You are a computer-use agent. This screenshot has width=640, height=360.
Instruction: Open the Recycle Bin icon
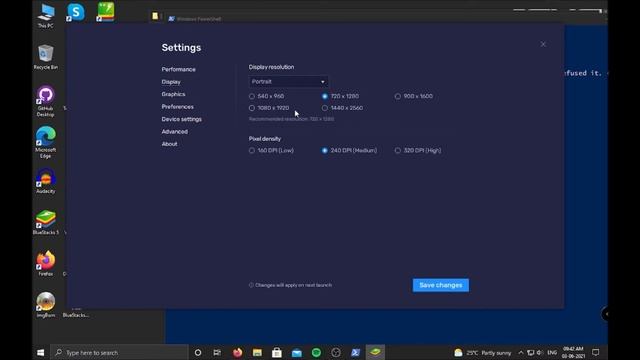click(x=46, y=57)
